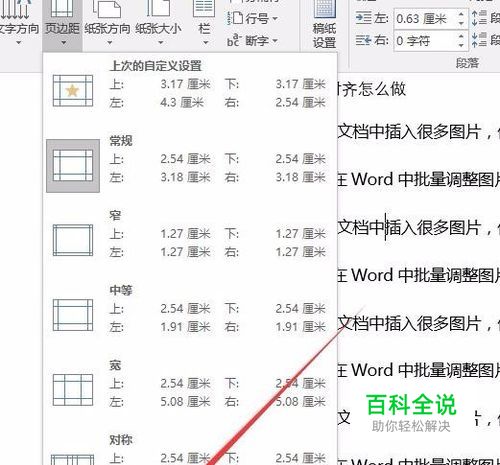The image size is (500, 465).
Task: Open the 文字方向 text direction menu
Action: (x=19, y=23)
